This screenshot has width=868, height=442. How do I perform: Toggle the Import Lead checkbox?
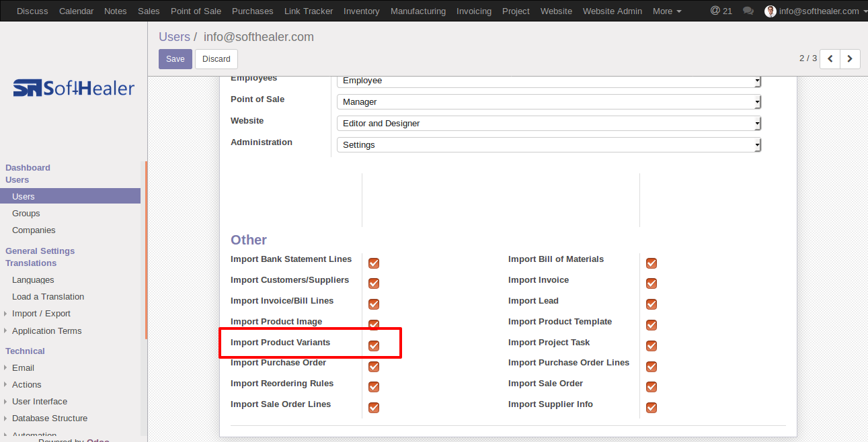(652, 304)
